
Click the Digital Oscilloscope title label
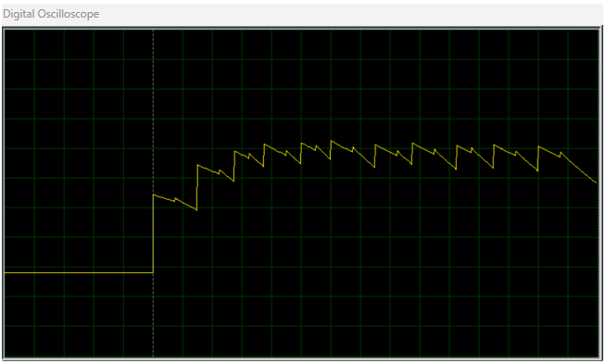pos(51,14)
